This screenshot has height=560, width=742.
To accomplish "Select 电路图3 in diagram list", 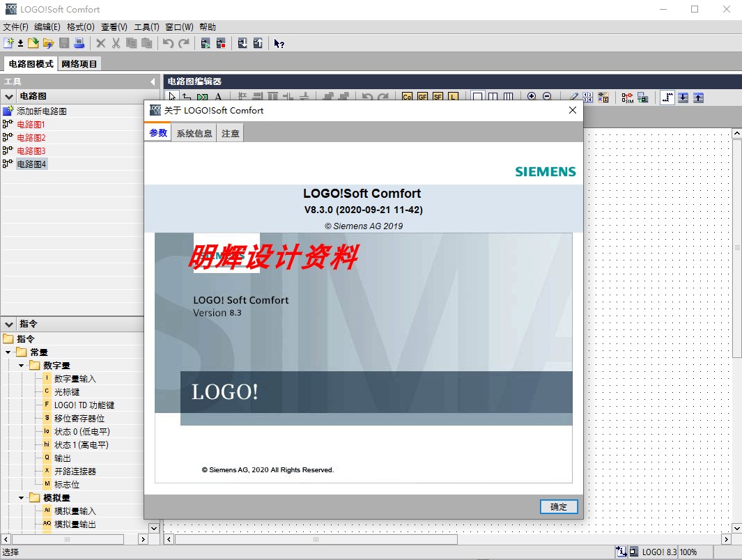I will coord(31,151).
